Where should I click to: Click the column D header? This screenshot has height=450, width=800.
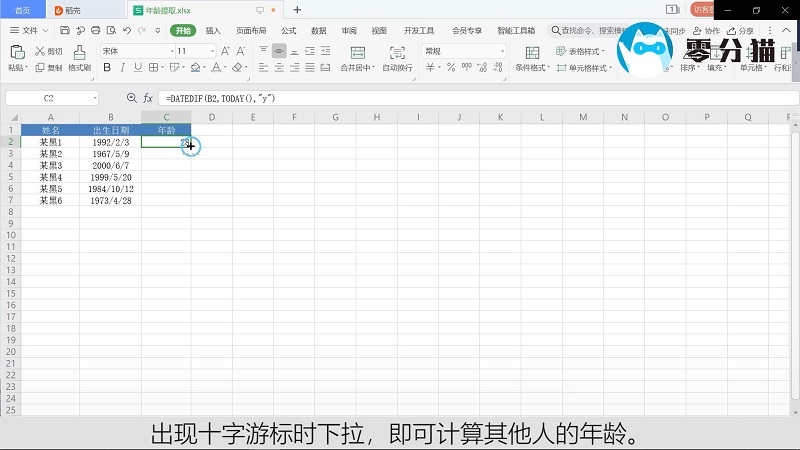click(212, 117)
